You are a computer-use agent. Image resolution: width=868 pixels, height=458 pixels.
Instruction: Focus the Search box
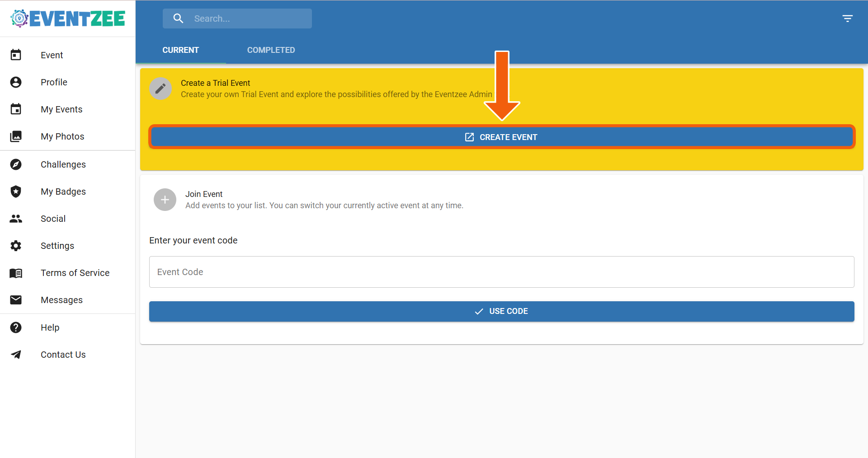coord(237,19)
